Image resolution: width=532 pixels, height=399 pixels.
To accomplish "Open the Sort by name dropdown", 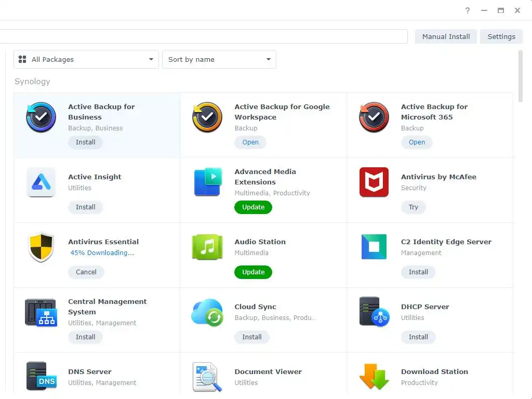I will pos(219,59).
